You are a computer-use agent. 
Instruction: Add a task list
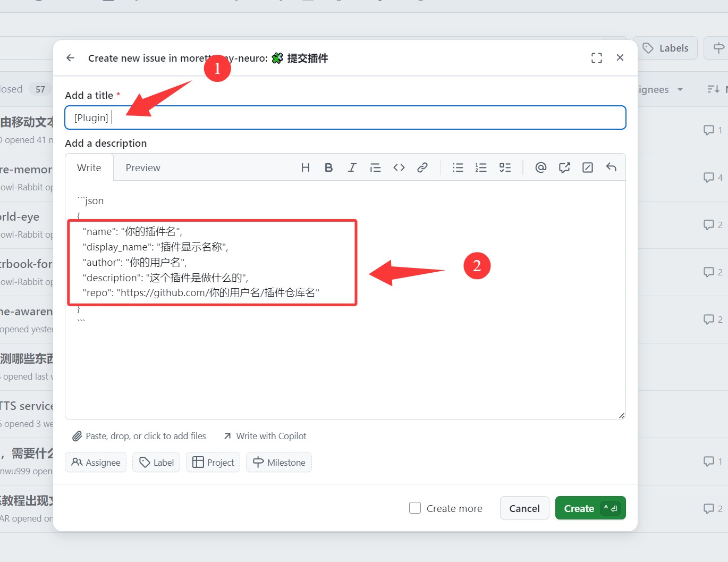pyautogui.click(x=505, y=168)
